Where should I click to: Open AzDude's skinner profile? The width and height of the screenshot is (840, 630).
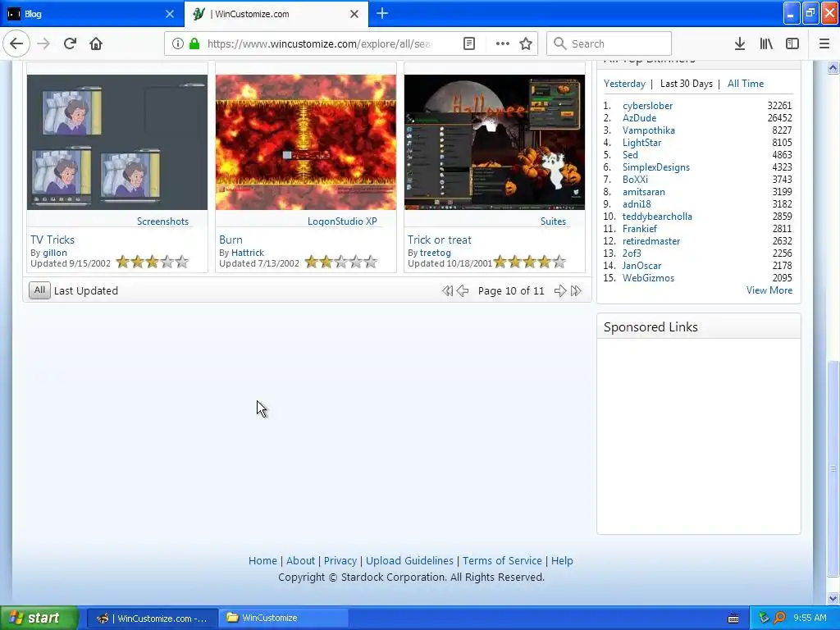pyautogui.click(x=639, y=118)
